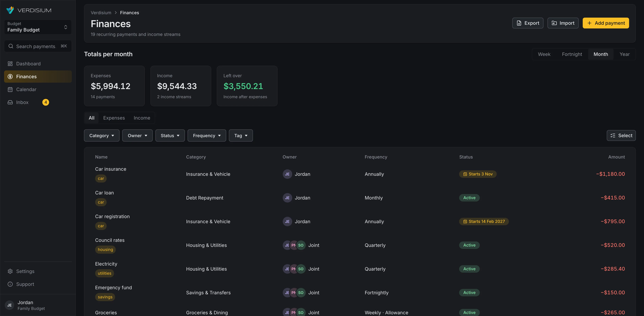Screen dimensions: 644x316
Task: Go to Dashboard in sidebar
Action: pyautogui.click(x=38, y=64)
